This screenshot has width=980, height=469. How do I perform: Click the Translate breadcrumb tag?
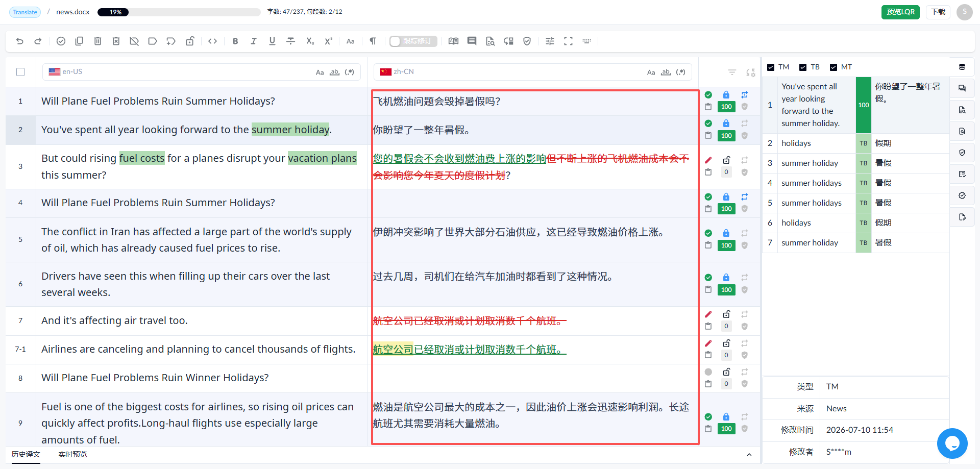pos(25,12)
